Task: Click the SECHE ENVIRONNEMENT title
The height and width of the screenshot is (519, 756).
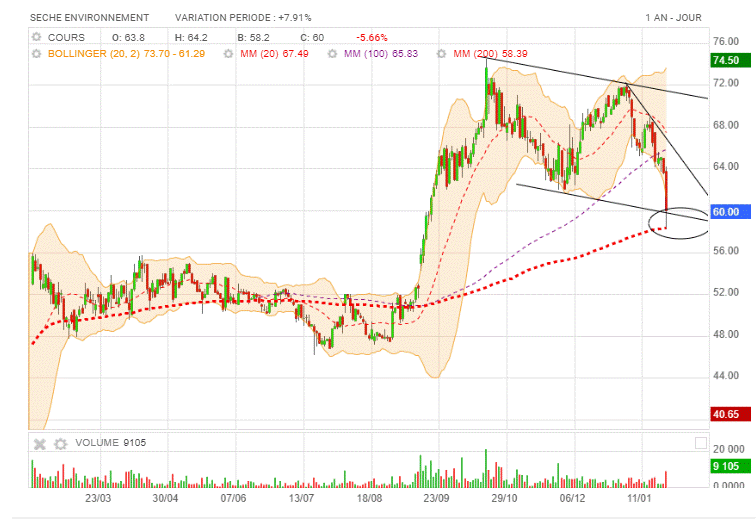Action: 90,18
